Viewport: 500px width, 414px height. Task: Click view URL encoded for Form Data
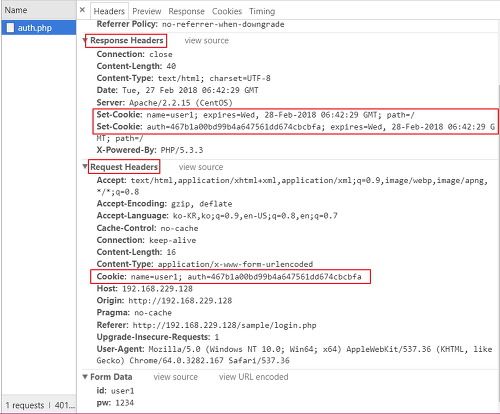tap(254, 377)
